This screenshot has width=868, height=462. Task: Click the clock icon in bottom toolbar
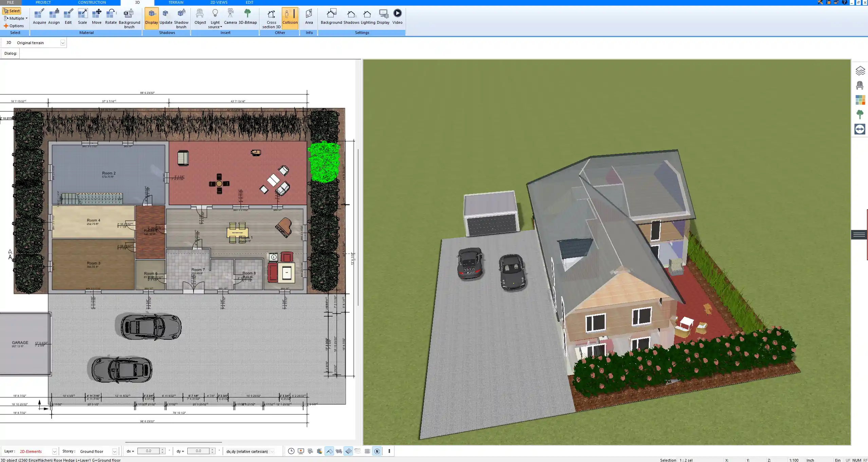click(291, 451)
